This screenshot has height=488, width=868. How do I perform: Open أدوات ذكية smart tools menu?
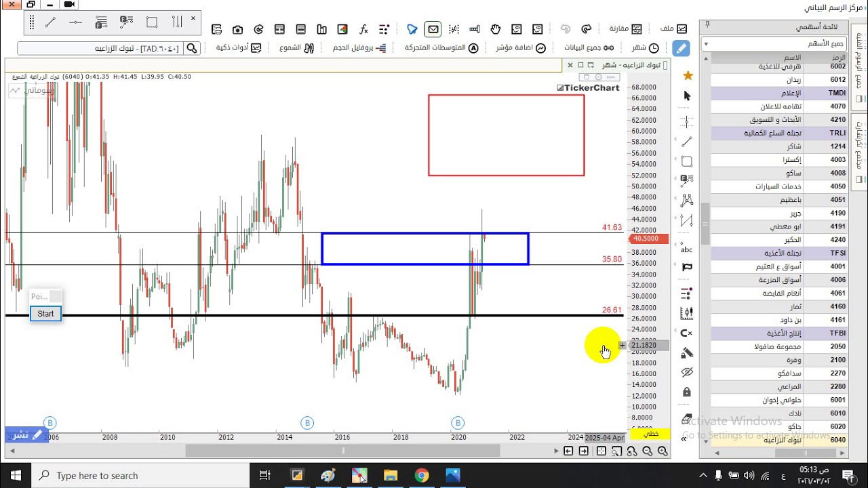coord(237,48)
